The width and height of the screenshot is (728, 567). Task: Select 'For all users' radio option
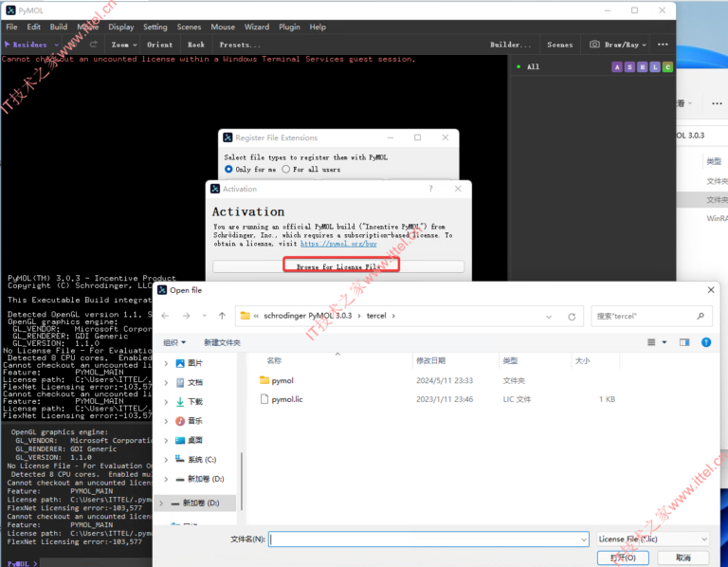point(285,170)
